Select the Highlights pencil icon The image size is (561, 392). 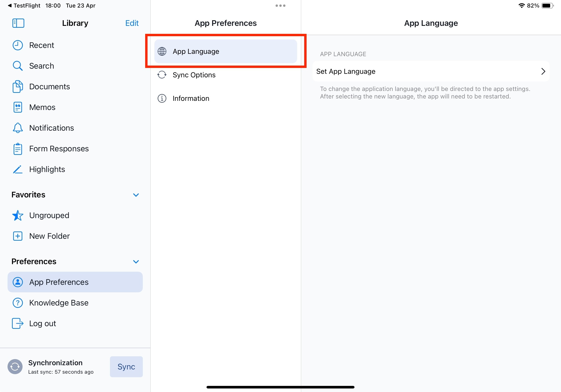[18, 169]
